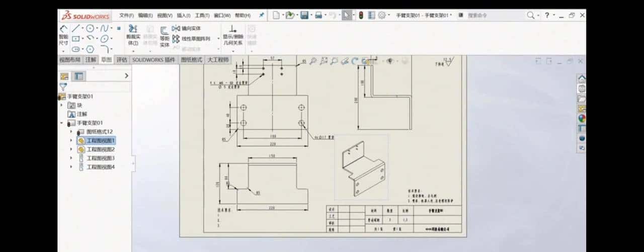Open the 视图(V) menu
The width and height of the screenshot is (644, 252).
pyautogui.click(x=165, y=16)
